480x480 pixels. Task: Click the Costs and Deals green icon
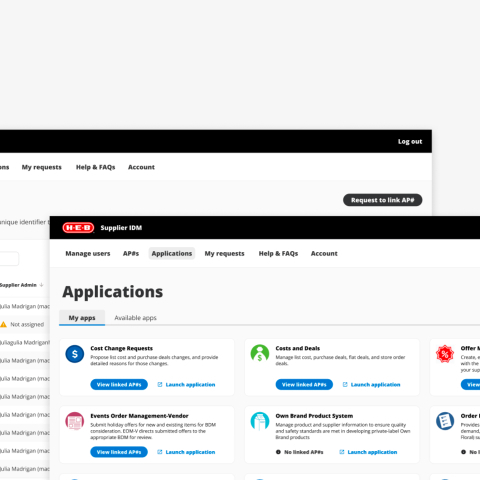tap(260, 353)
